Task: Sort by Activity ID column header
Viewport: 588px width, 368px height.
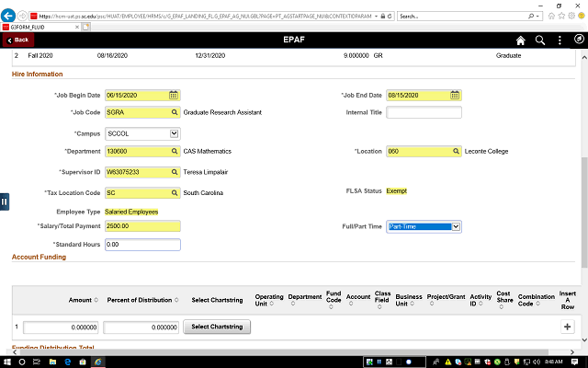Action: [481, 300]
